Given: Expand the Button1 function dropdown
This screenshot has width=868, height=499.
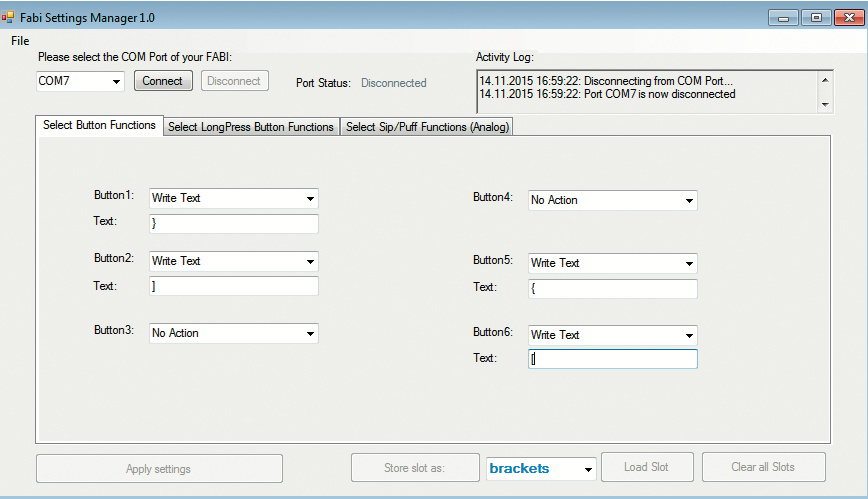Looking at the screenshot, I should click(234, 198).
